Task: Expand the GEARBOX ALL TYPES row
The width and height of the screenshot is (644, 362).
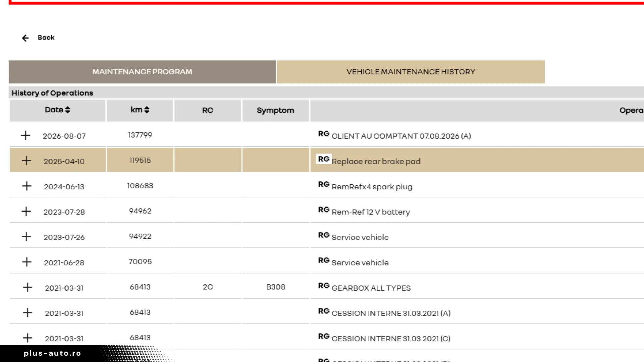Action: pyautogui.click(x=28, y=287)
